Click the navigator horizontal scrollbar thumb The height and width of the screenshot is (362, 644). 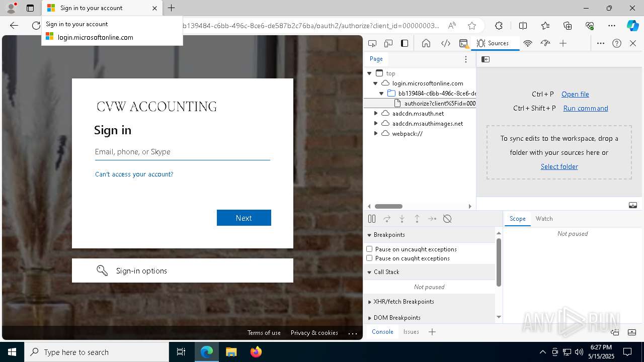388,206
